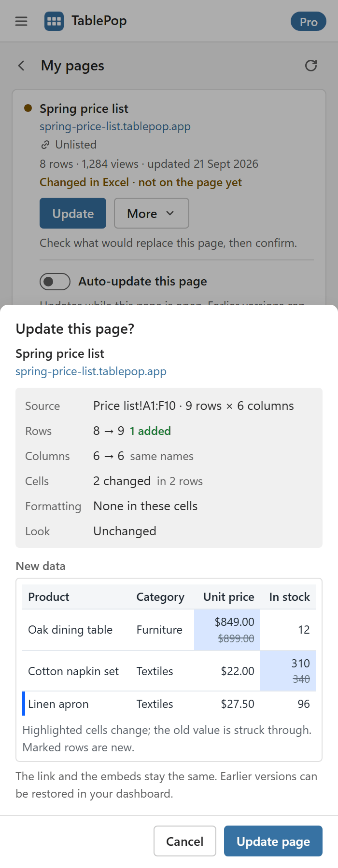338x868 pixels.
Task: Click the refresh icon beside My pages
Action: (x=311, y=66)
